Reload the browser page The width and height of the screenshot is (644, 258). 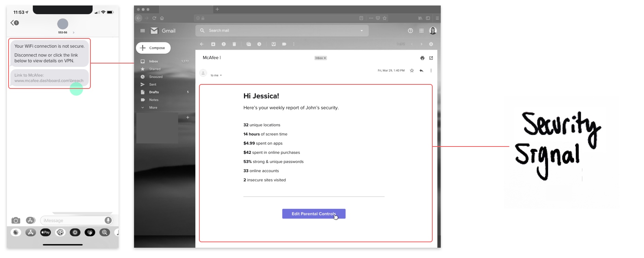[x=154, y=18]
